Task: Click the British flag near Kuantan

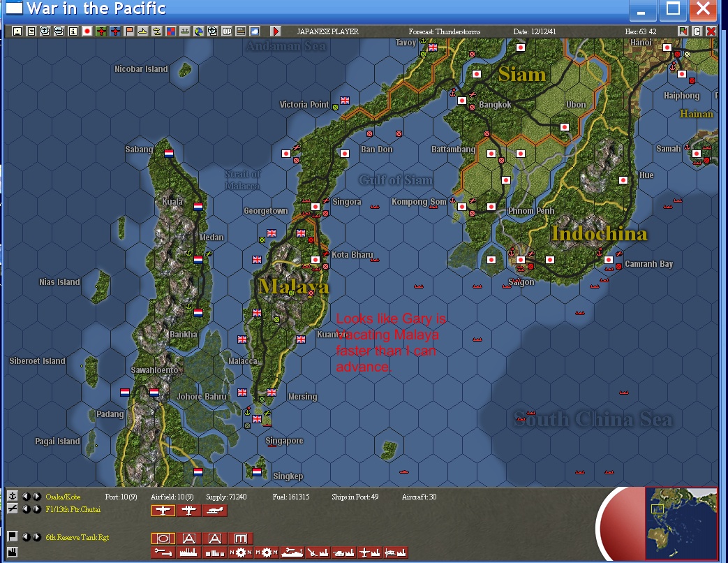Action: (x=301, y=339)
